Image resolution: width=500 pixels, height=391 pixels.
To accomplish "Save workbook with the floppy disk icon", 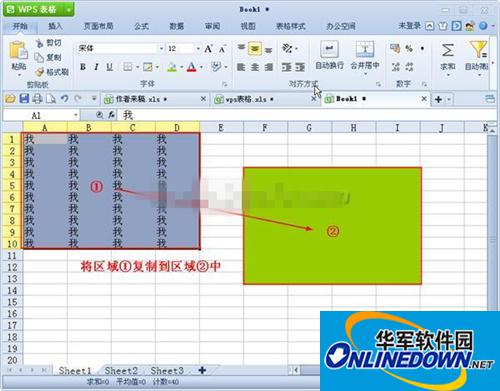I will pos(24,99).
